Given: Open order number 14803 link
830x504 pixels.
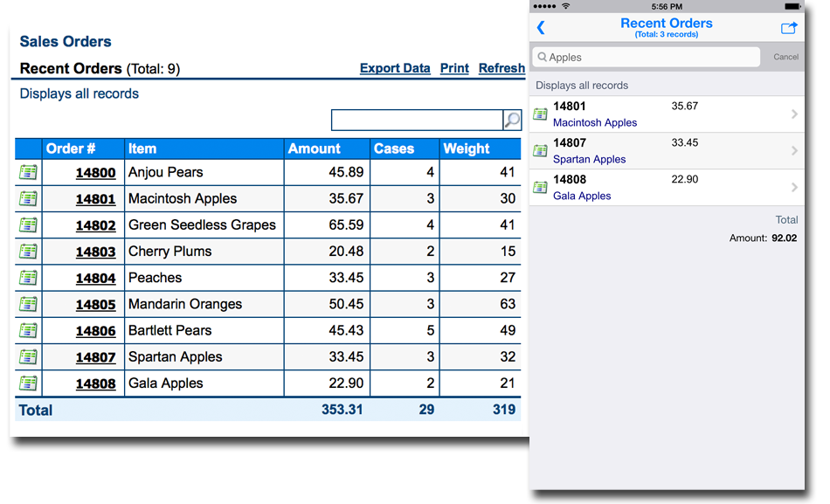Looking at the screenshot, I should [95, 252].
